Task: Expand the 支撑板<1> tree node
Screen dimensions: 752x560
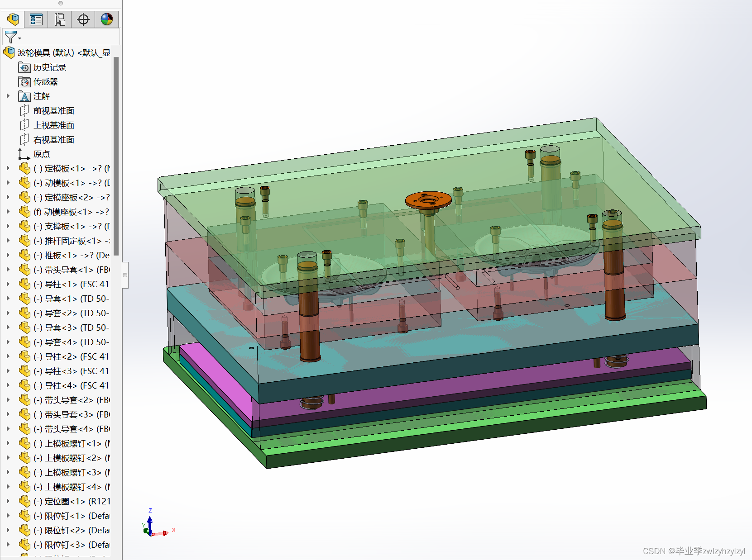Action: pyautogui.click(x=8, y=226)
